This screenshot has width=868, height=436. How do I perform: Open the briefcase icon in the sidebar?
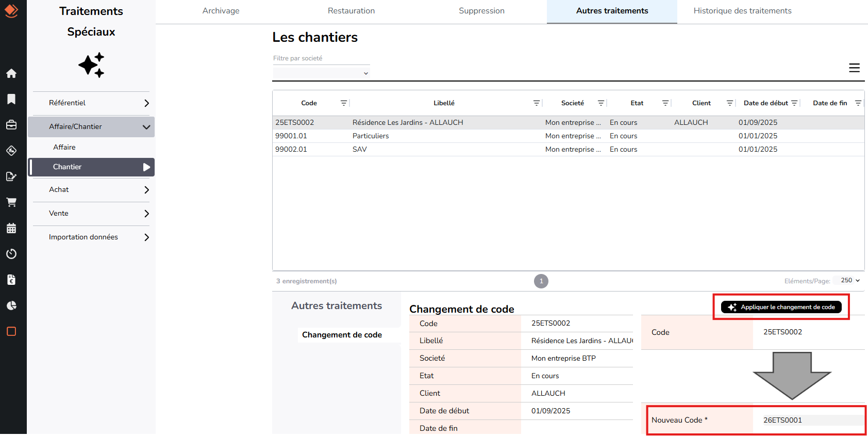[11, 125]
